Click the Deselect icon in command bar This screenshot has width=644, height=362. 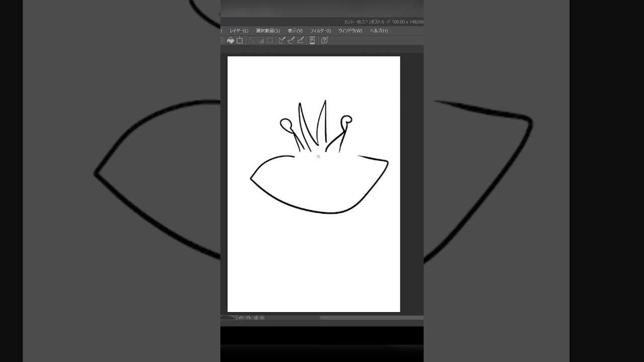click(x=252, y=40)
